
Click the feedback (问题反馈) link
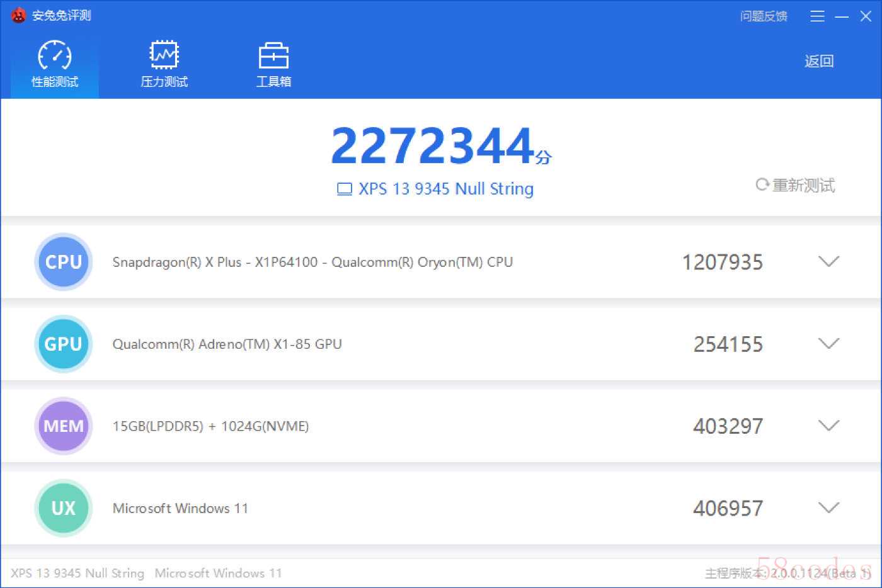point(764,16)
